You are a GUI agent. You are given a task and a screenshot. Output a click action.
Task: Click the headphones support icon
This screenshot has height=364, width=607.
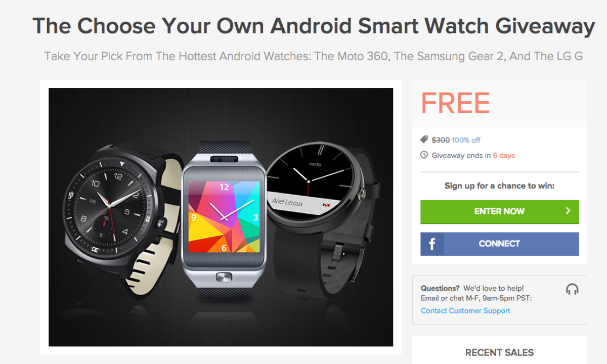point(572,289)
